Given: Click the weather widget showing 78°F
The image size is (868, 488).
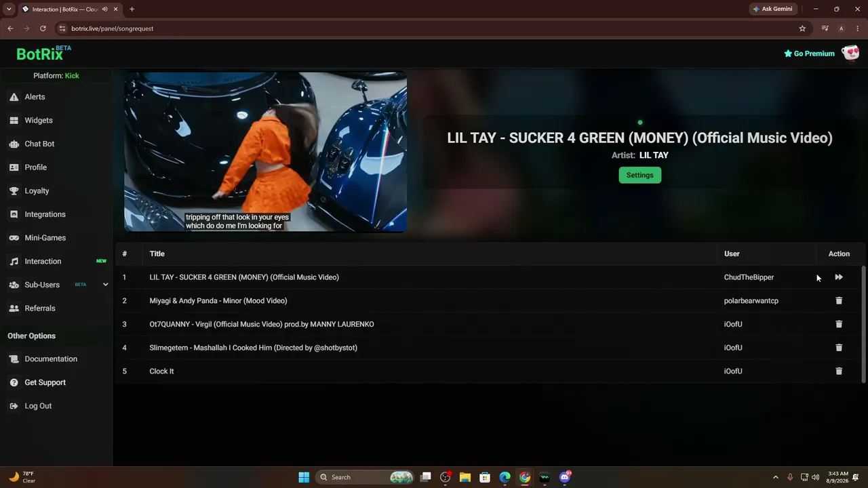Looking at the screenshot, I should tap(22, 477).
